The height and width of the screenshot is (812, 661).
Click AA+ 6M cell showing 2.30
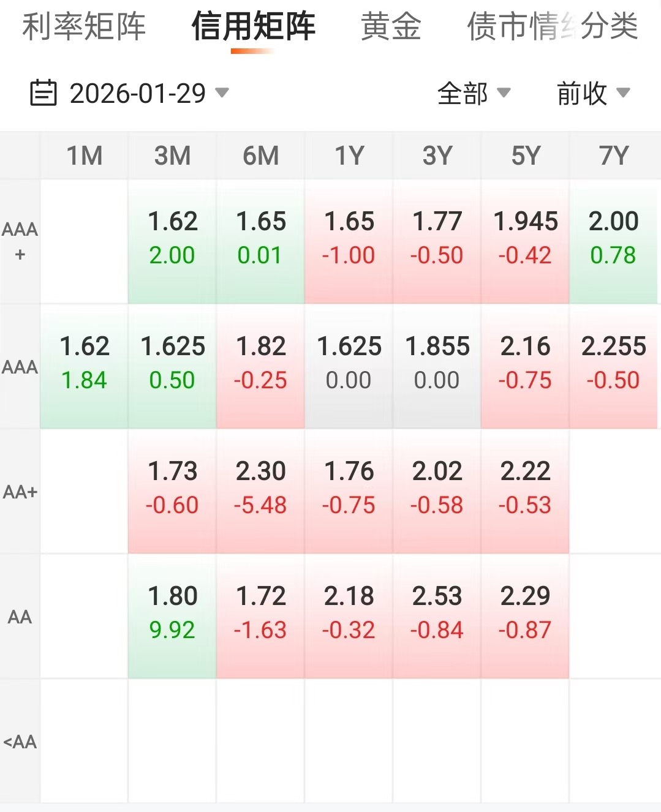tap(261, 488)
